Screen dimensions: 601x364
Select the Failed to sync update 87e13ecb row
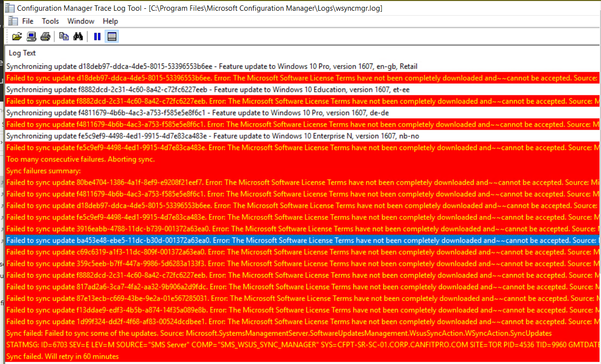tap(302, 299)
